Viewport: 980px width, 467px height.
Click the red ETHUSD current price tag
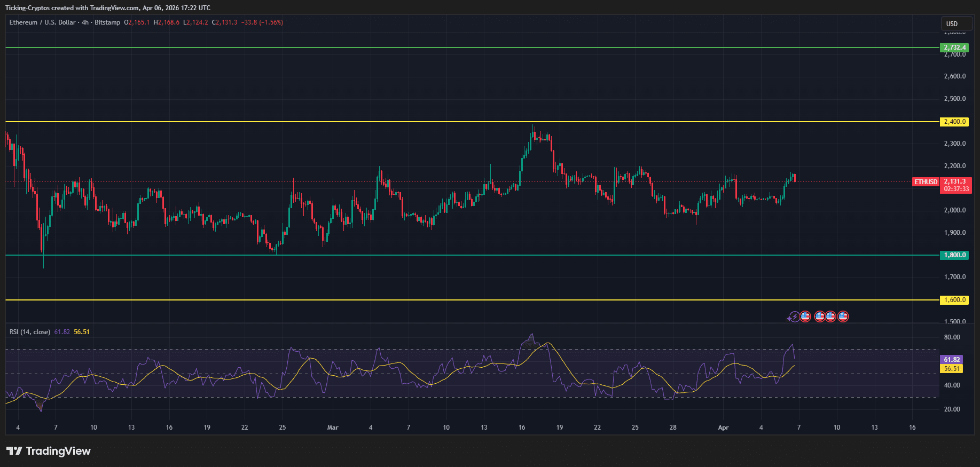[926, 182]
